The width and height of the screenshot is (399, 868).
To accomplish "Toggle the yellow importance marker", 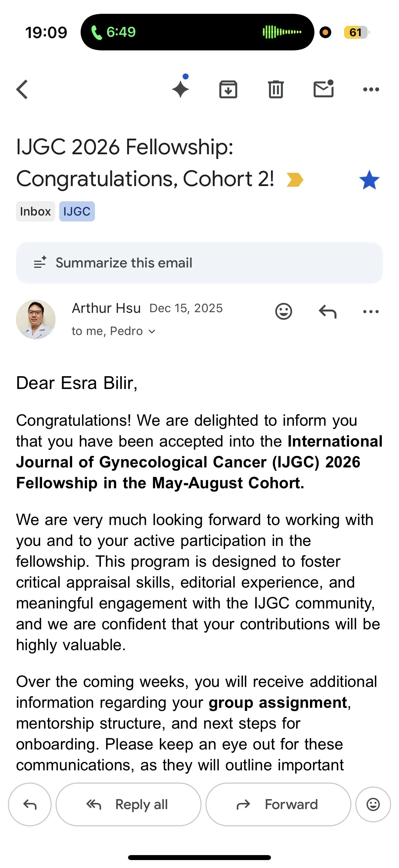I will 295,180.
